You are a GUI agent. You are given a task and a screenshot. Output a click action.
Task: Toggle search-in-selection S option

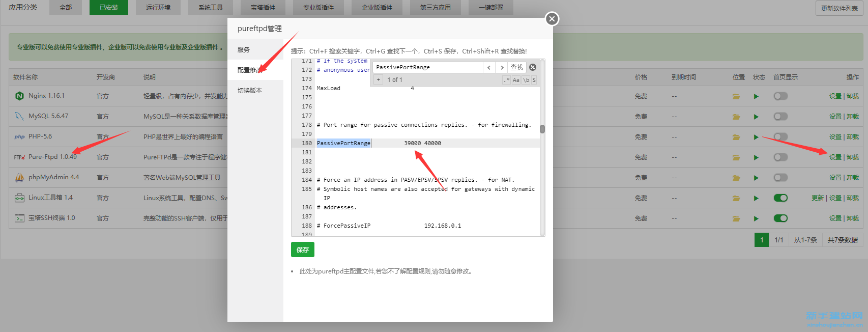pos(534,80)
